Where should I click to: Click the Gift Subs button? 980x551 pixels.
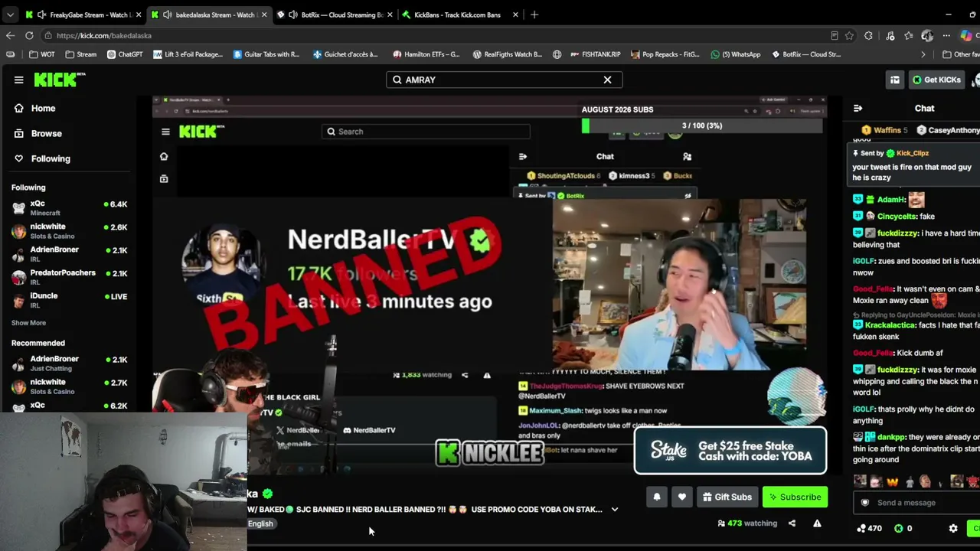[x=727, y=497]
